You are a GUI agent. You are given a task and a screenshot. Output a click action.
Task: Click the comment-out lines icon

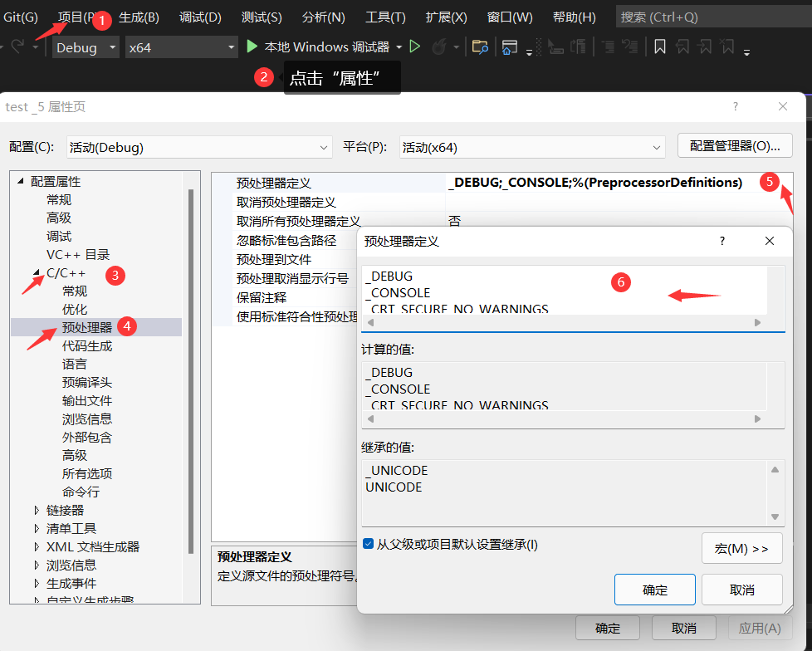tap(608, 47)
